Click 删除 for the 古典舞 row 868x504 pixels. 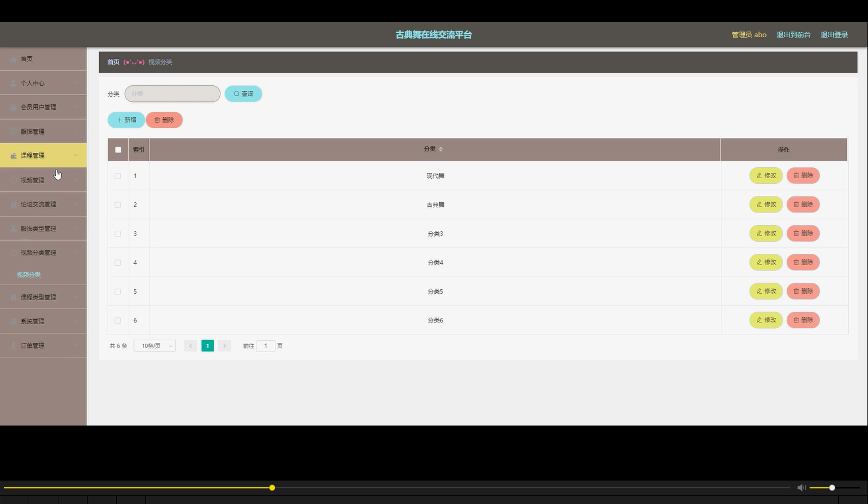coord(803,204)
